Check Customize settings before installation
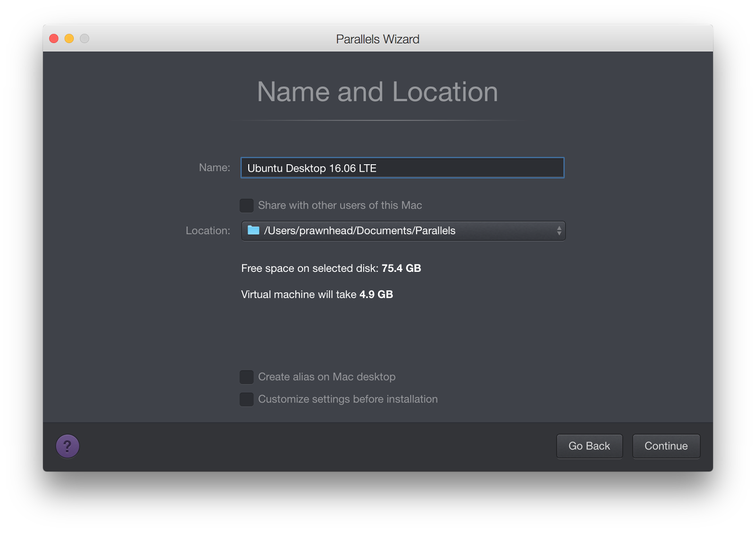756x533 pixels. pyautogui.click(x=247, y=399)
